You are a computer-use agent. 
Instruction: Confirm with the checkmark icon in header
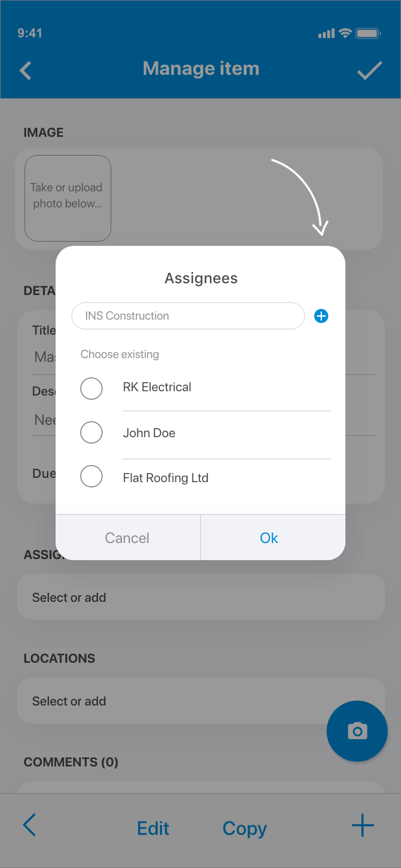tap(369, 71)
